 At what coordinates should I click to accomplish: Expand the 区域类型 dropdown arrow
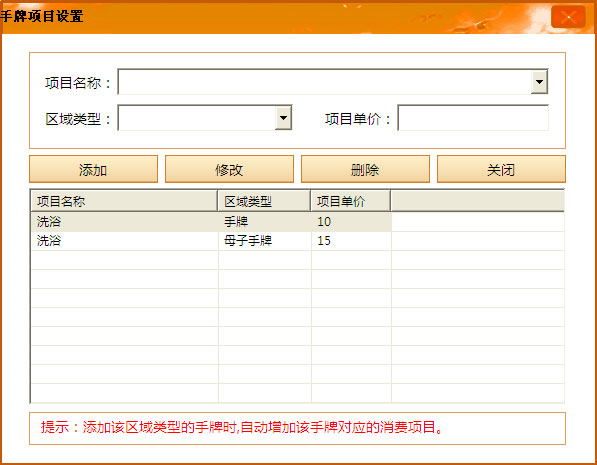pos(283,118)
